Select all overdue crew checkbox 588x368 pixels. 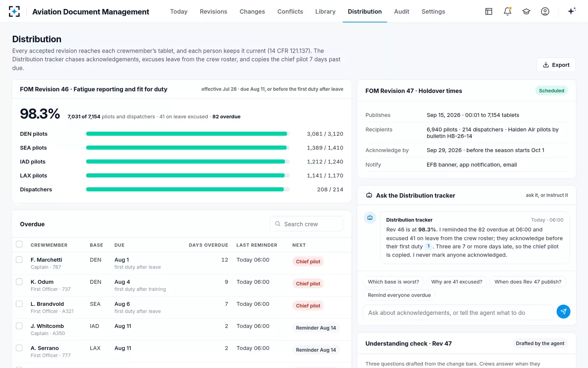(19, 244)
